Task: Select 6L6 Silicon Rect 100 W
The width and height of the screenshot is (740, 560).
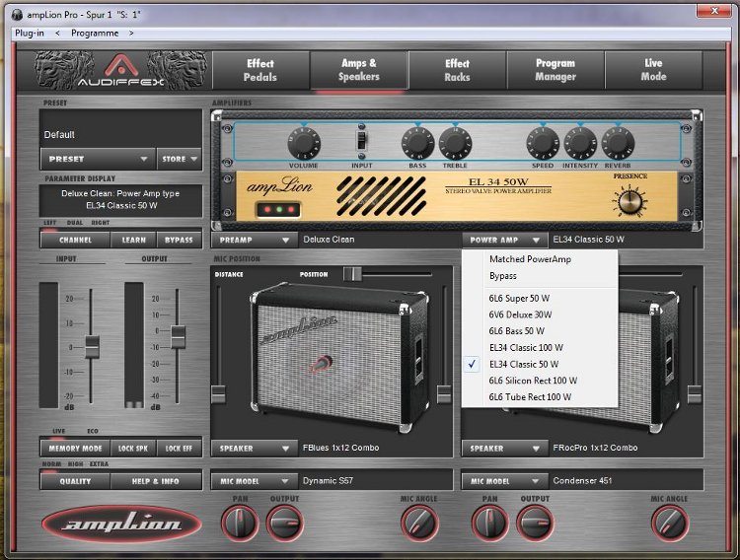Action: (540, 381)
